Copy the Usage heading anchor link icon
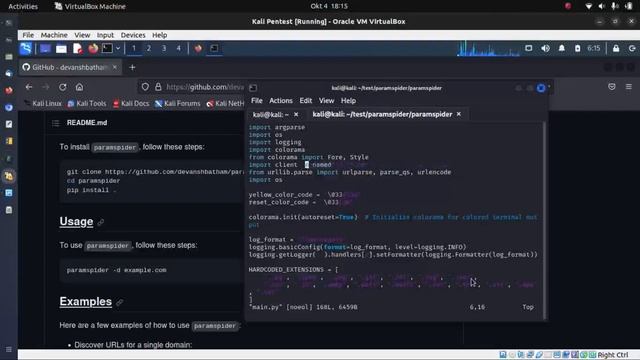This screenshot has width=640, height=360. pos(101,222)
